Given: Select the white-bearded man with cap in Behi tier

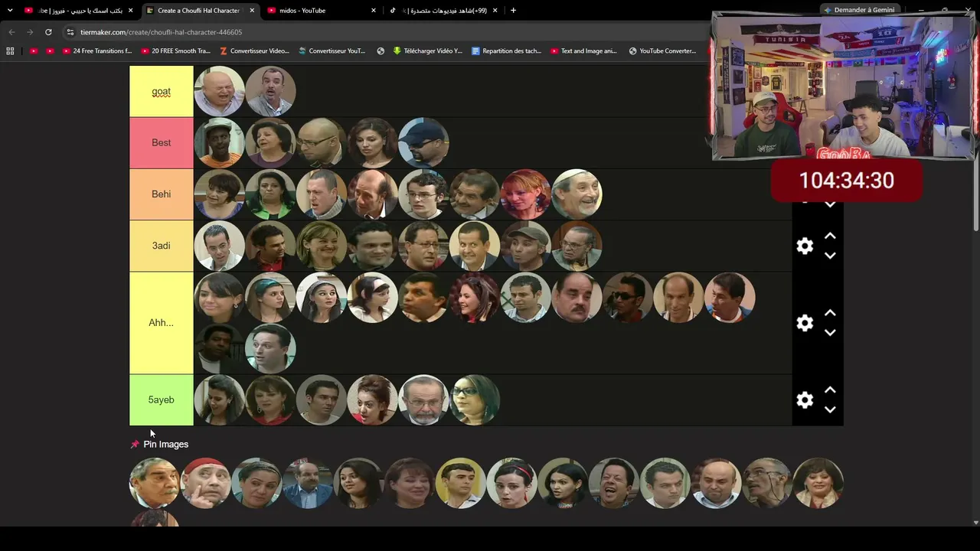Looking at the screenshot, I should click(x=577, y=194).
